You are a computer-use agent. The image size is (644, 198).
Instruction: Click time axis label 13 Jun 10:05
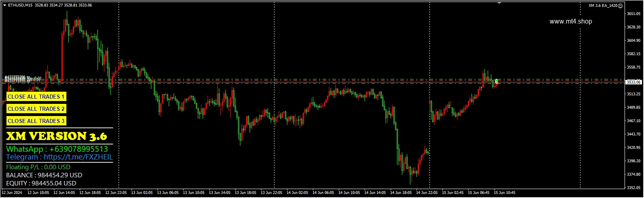pos(193,193)
